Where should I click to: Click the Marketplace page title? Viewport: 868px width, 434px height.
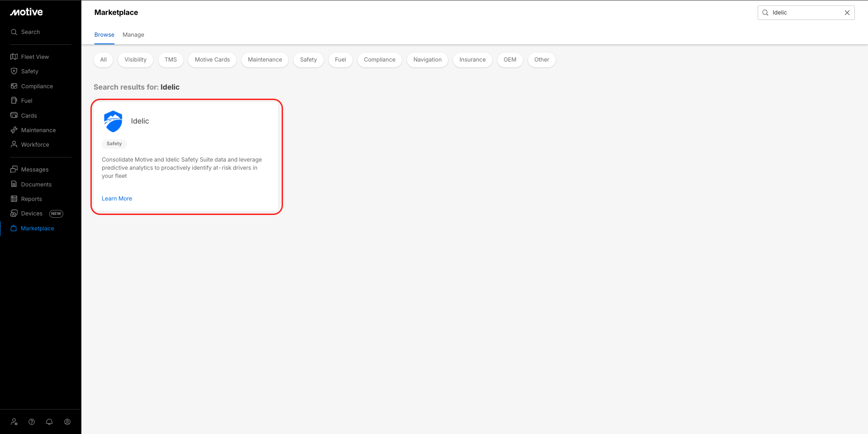click(x=116, y=13)
